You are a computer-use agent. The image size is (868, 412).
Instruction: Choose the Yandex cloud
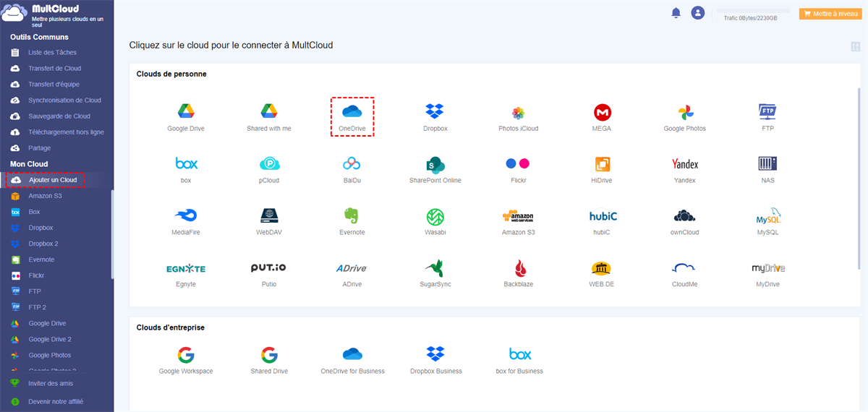684,170
